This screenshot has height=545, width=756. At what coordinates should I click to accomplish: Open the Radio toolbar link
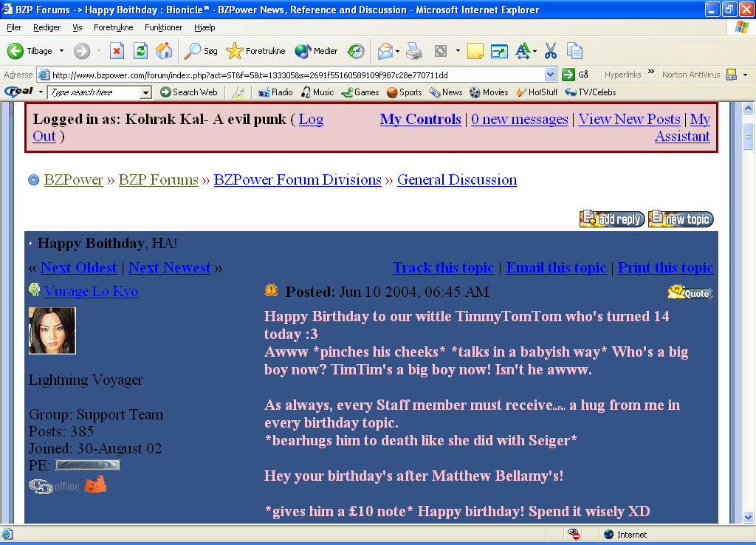[x=276, y=92]
